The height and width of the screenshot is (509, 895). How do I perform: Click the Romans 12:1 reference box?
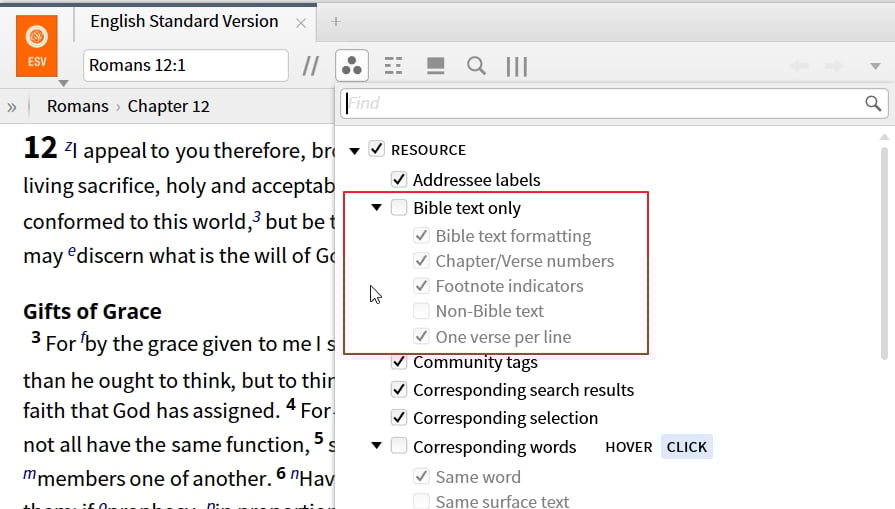[x=186, y=66]
